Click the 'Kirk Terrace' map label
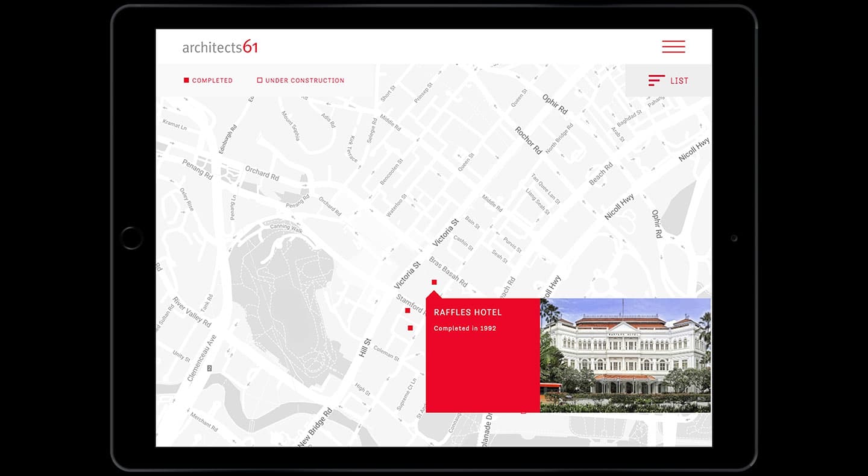This screenshot has width=868, height=476. tap(352, 148)
